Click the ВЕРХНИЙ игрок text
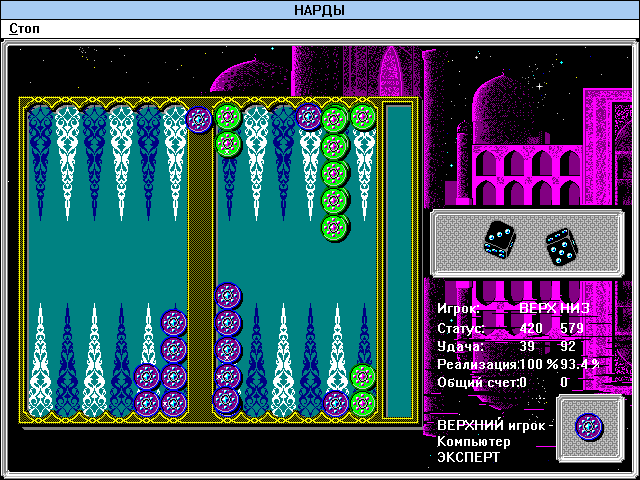 click(x=491, y=425)
